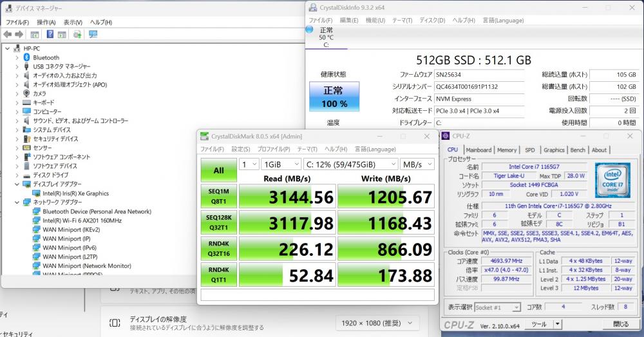644x337 pixels.
Task: Switch to the Bench tab in CPU-Z
Action: point(578,150)
